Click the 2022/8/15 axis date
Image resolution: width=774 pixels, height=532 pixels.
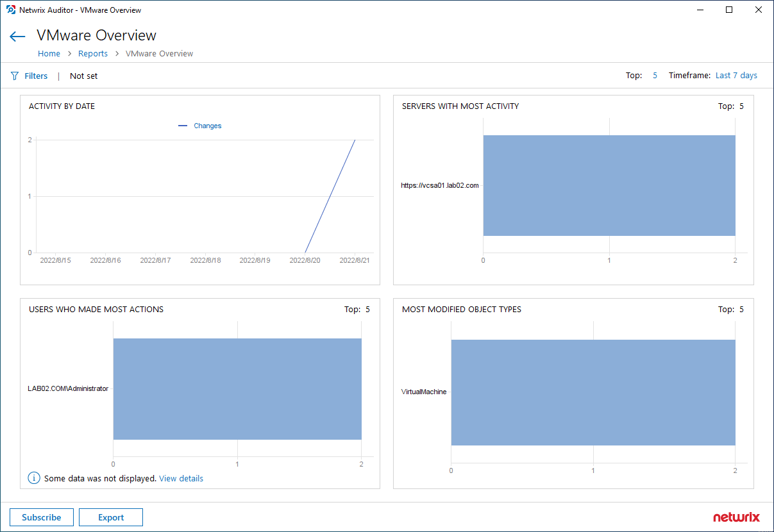56,260
